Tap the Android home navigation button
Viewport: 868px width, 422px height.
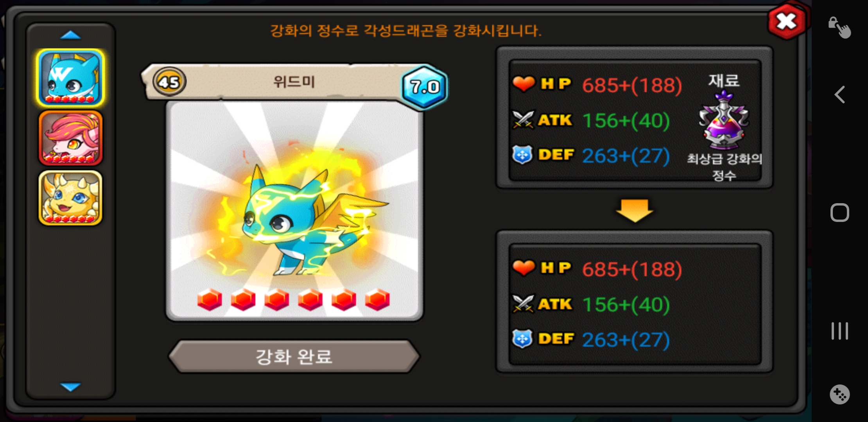click(x=840, y=213)
